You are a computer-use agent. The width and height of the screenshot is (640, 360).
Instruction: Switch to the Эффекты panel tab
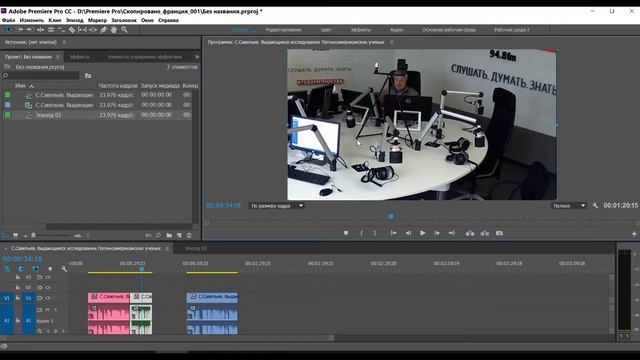(80, 57)
